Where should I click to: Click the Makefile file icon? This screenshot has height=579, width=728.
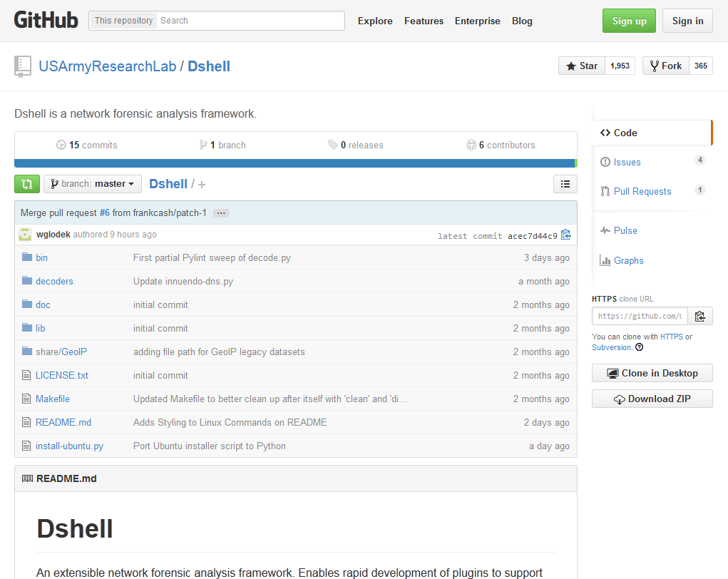[x=26, y=399]
